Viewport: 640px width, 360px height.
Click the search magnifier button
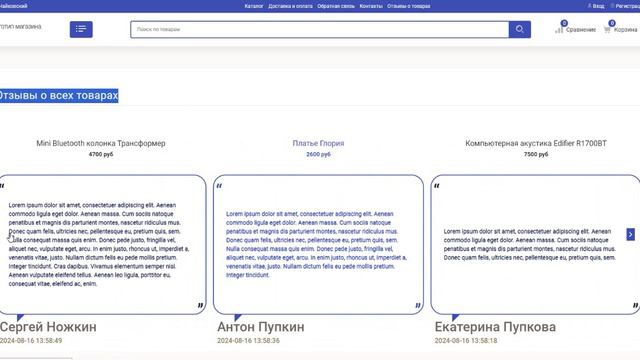point(520,29)
